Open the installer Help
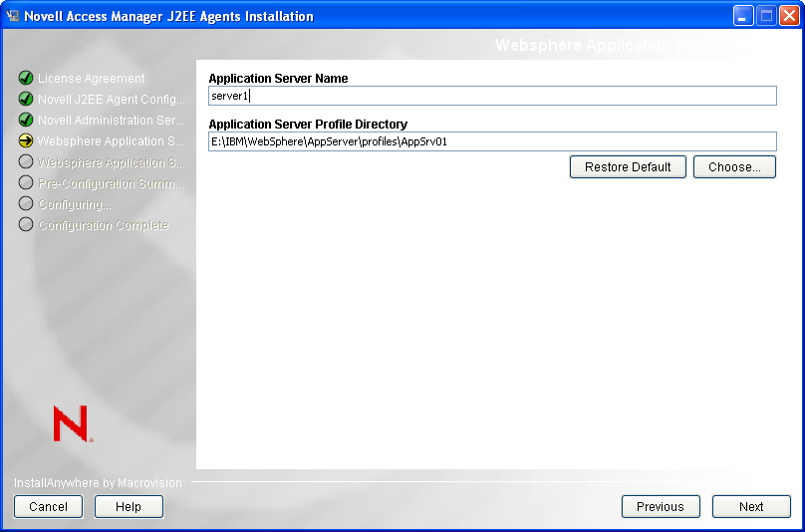 pyautogui.click(x=129, y=507)
